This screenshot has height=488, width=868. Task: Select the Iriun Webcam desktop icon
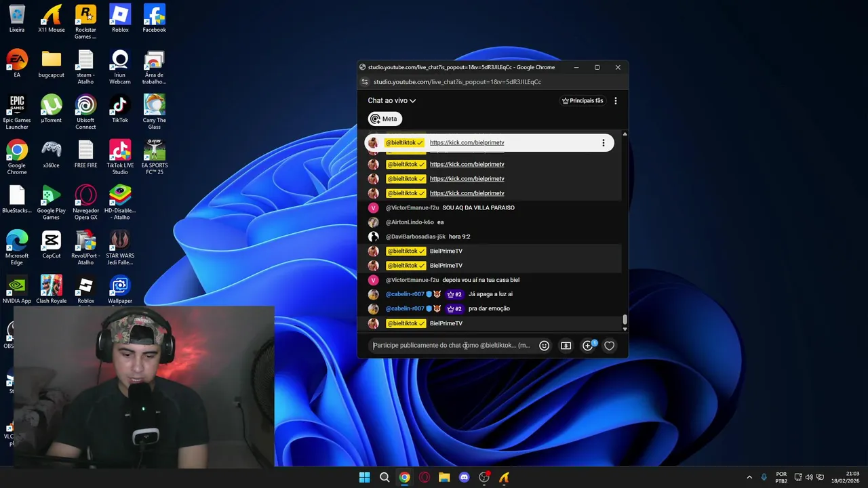pyautogui.click(x=120, y=67)
